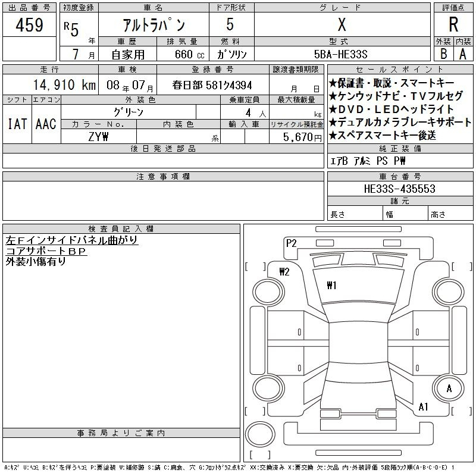
Task: Click the lot number 459
Action: 30,25
